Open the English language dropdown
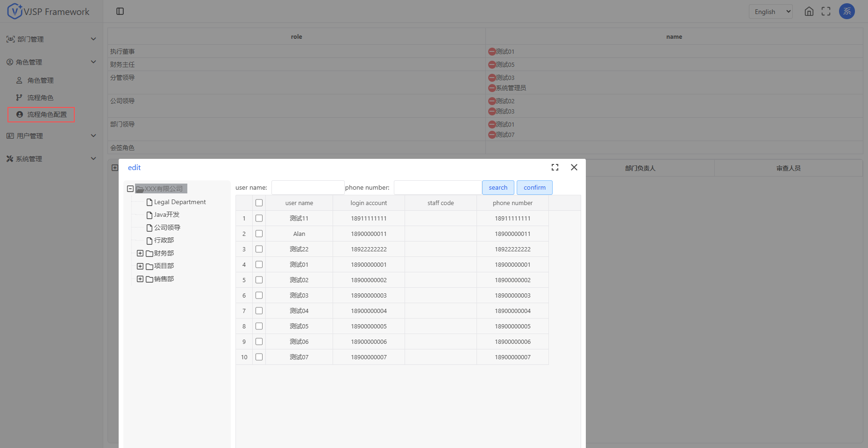Screen dimensions: 868x448 pos(770,12)
